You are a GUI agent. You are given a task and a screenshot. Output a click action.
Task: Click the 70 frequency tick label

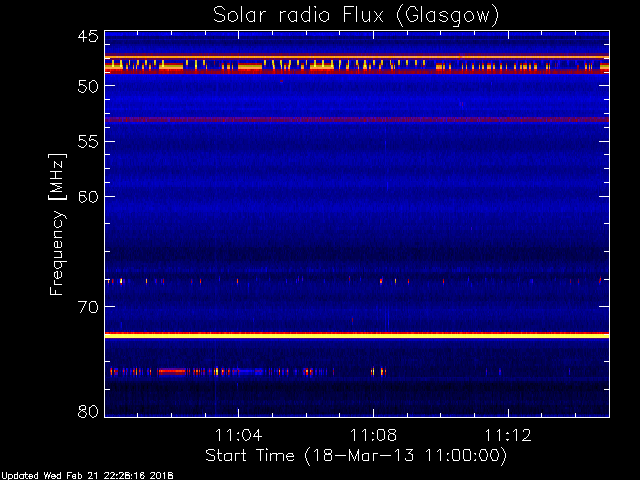88,307
